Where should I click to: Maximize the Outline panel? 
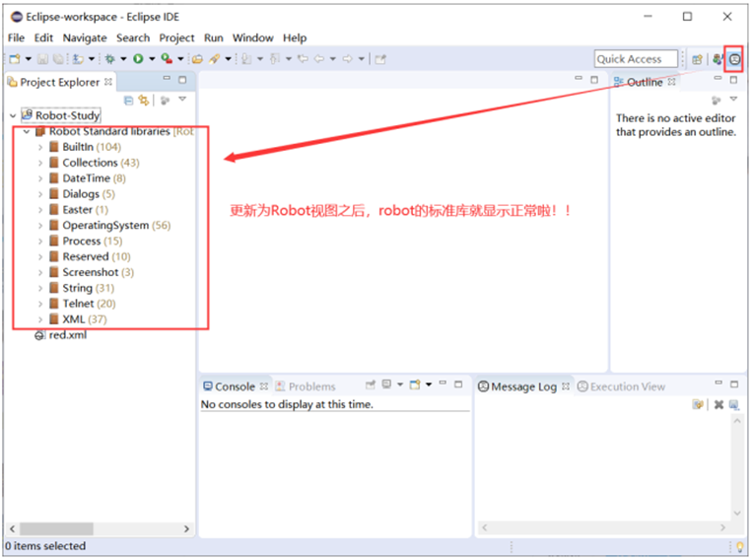click(x=733, y=79)
